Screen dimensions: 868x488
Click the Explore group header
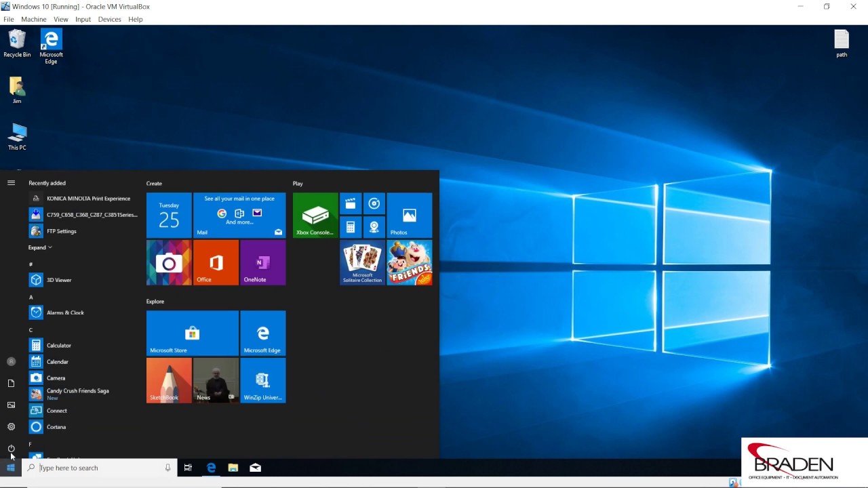click(x=155, y=302)
